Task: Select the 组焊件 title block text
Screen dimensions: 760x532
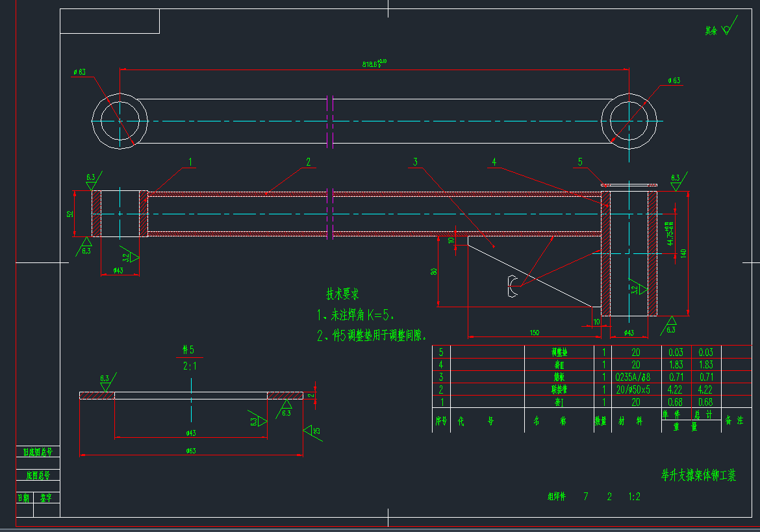Action: pos(557,496)
